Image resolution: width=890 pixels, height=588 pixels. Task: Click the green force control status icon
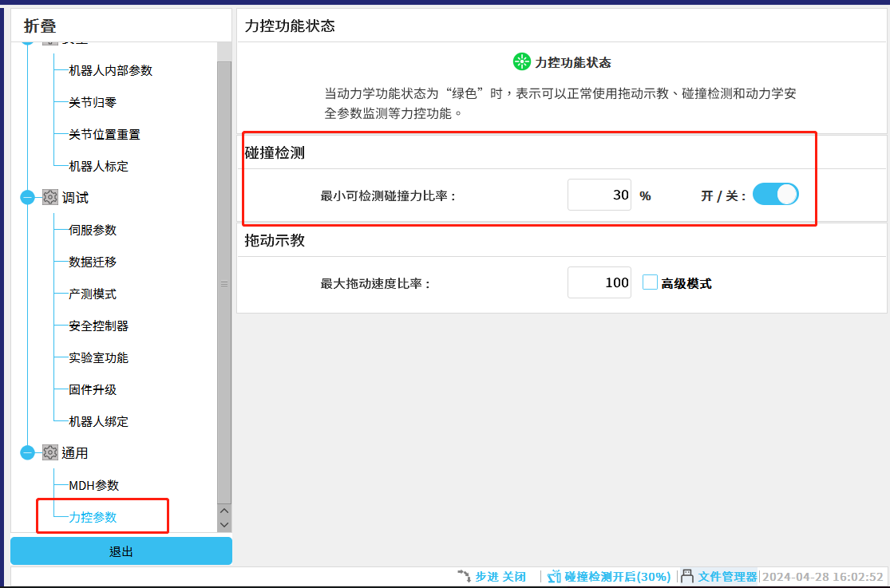521,62
